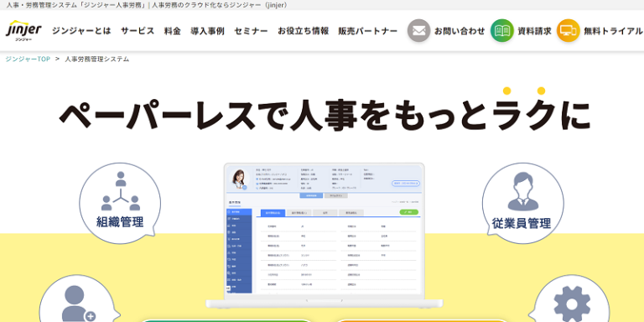
Task: Click the 組織管理 label
Action: [x=120, y=222]
